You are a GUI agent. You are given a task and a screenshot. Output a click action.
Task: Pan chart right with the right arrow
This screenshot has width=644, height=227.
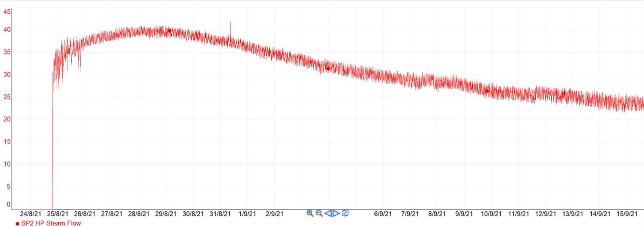click(336, 213)
